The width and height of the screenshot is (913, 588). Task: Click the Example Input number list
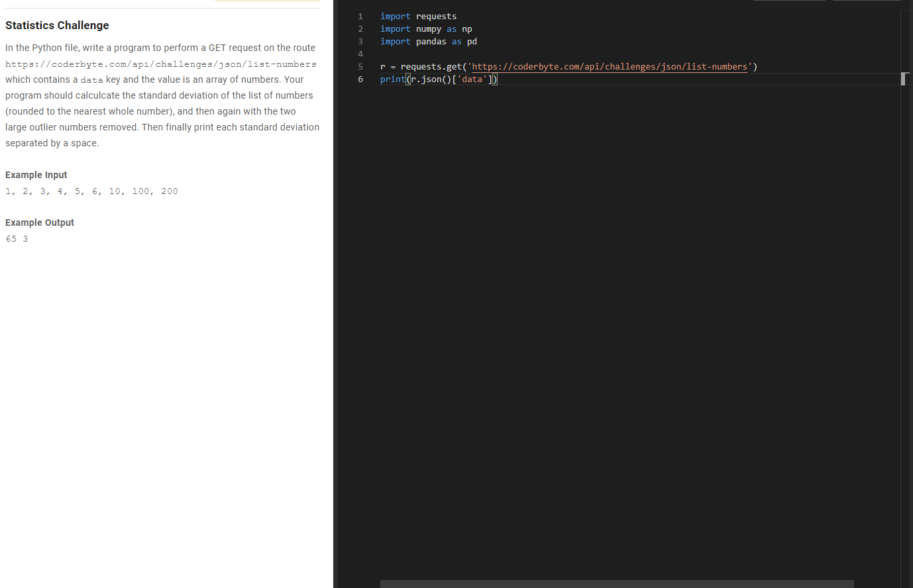[91, 191]
